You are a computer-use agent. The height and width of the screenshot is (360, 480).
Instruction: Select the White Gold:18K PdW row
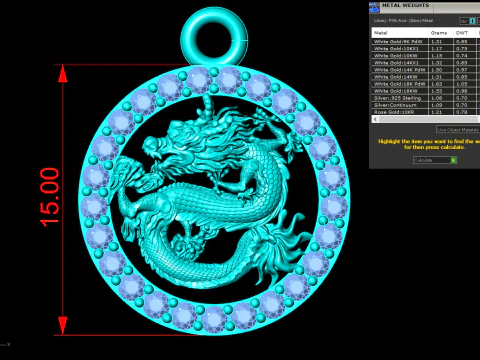pos(426,84)
